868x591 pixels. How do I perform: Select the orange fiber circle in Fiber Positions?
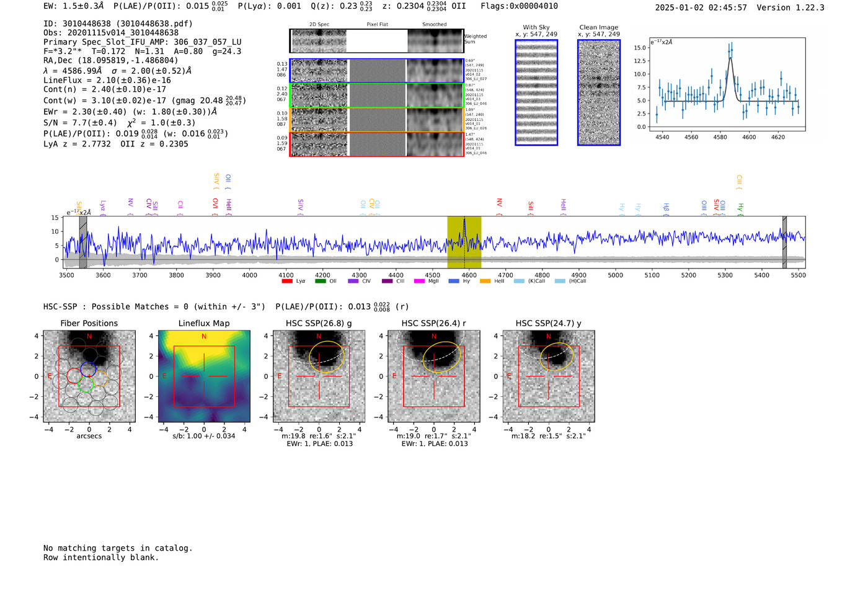(x=100, y=378)
